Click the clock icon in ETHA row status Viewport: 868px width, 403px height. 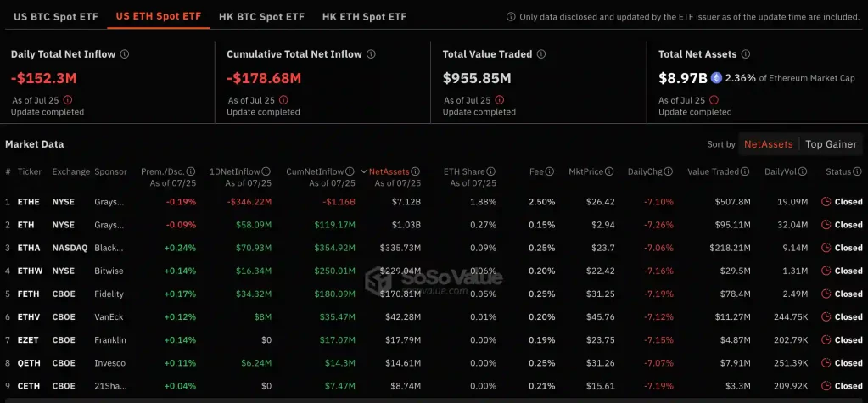tap(826, 248)
